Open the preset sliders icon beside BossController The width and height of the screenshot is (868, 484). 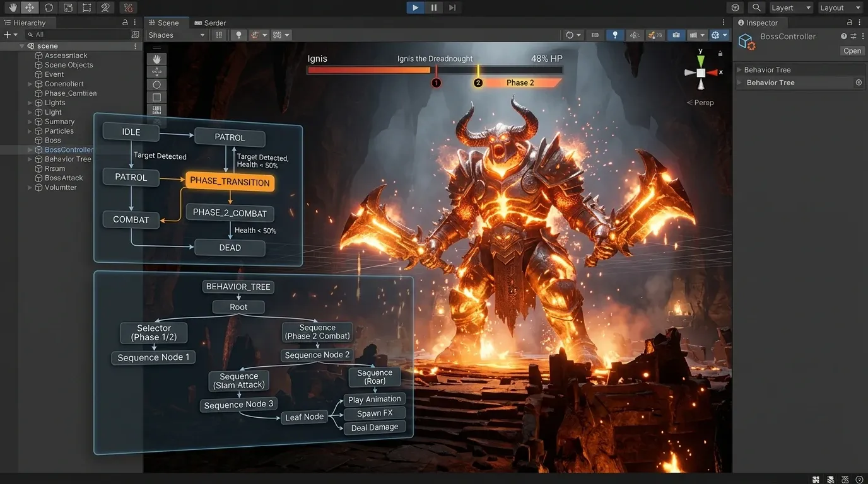(x=853, y=37)
